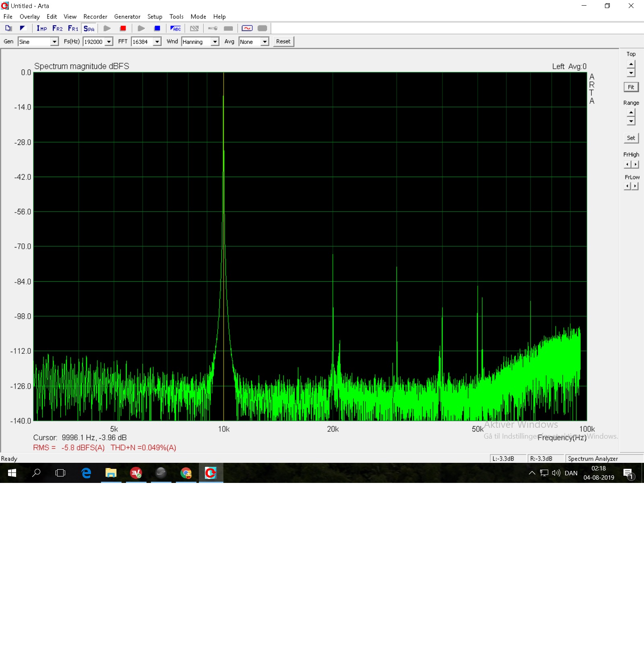The width and height of the screenshot is (644, 660).
Task: Open the Avg averaging dropdown
Action: point(264,42)
